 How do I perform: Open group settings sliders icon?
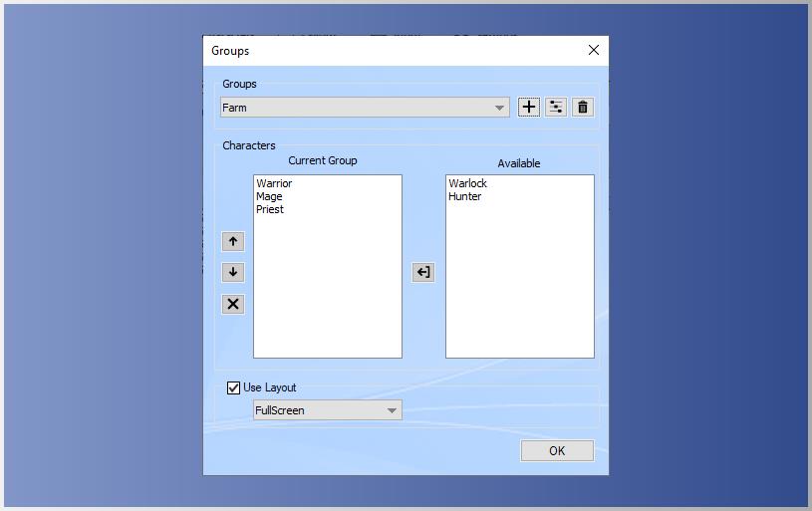click(556, 107)
